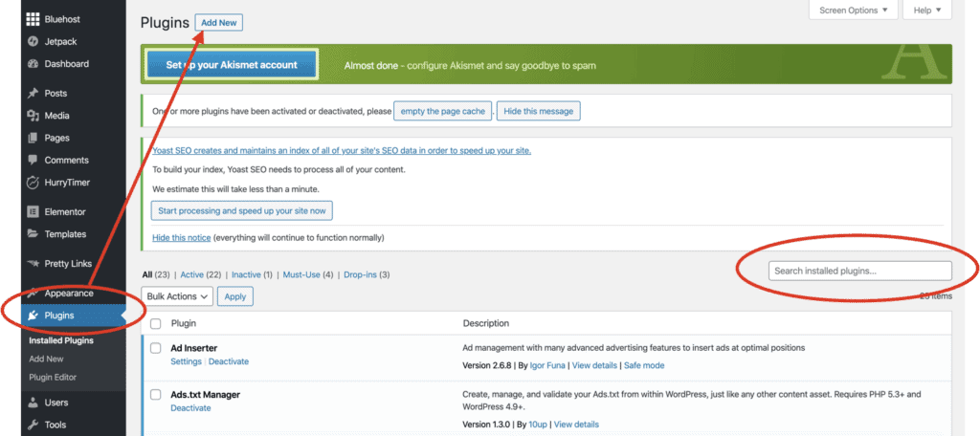Open the Plugin Editor submenu item
Screen dimensions: 980x436
[x=53, y=378]
